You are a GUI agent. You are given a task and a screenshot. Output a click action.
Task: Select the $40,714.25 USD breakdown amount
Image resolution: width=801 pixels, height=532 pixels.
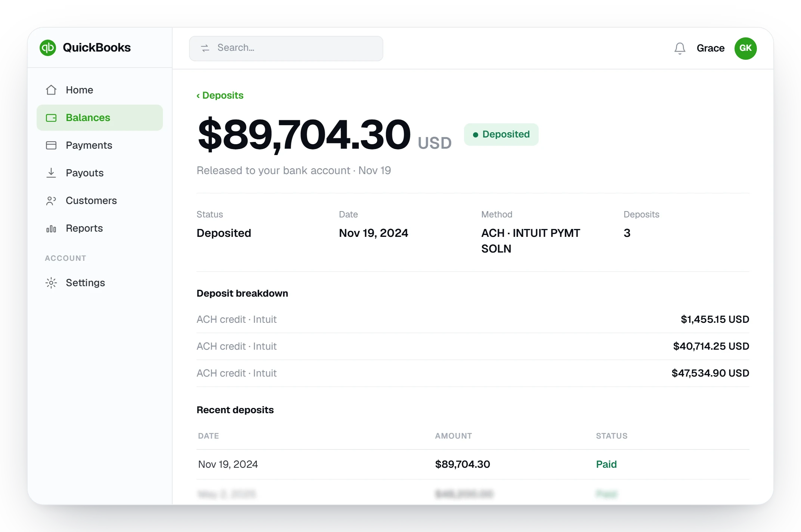tap(711, 346)
